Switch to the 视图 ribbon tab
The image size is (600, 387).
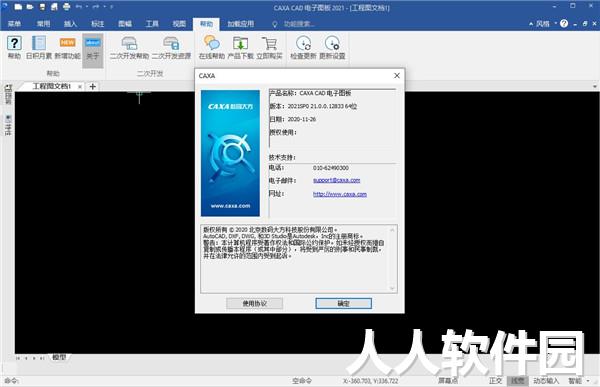(179, 24)
